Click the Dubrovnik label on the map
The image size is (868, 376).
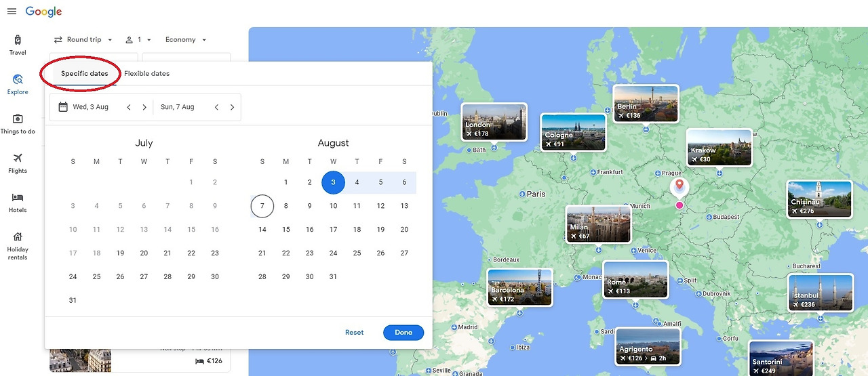716,293
